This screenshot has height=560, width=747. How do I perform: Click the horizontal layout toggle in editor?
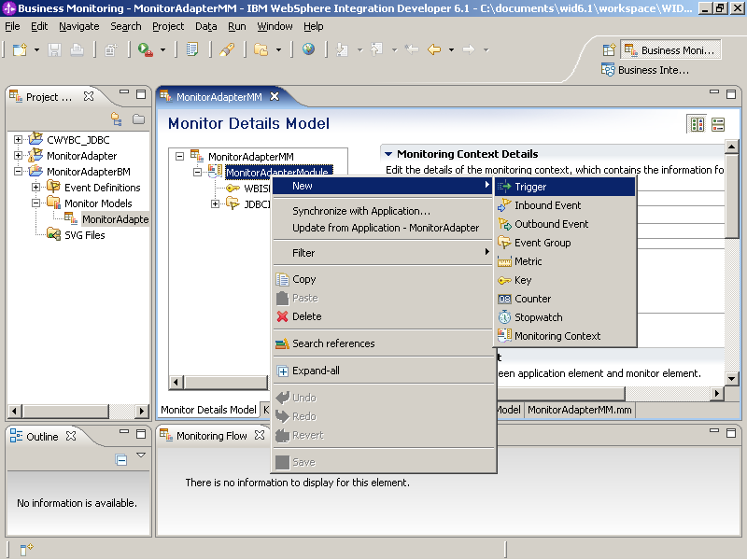[x=698, y=125]
